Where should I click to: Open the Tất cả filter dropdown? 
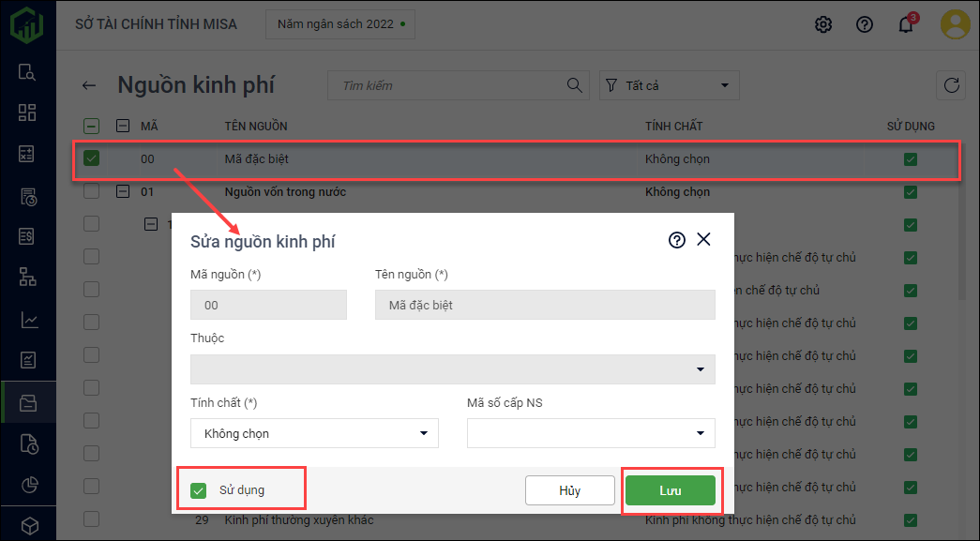[x=670, y=85]
